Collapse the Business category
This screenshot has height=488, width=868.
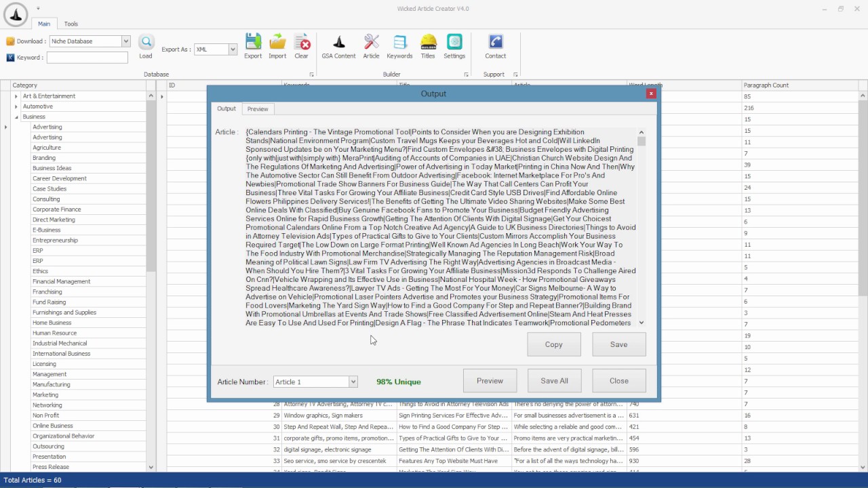(16, 117)
